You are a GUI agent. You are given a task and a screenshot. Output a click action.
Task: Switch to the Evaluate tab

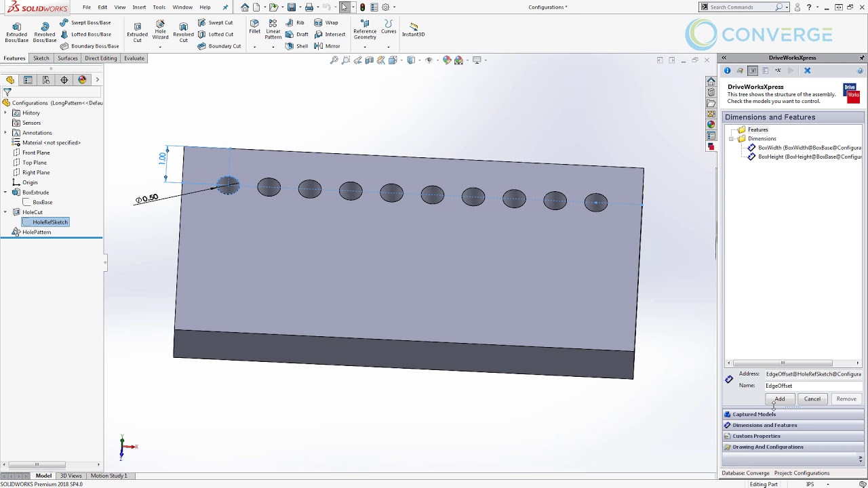pyautogui.click(x=134, y=58)
